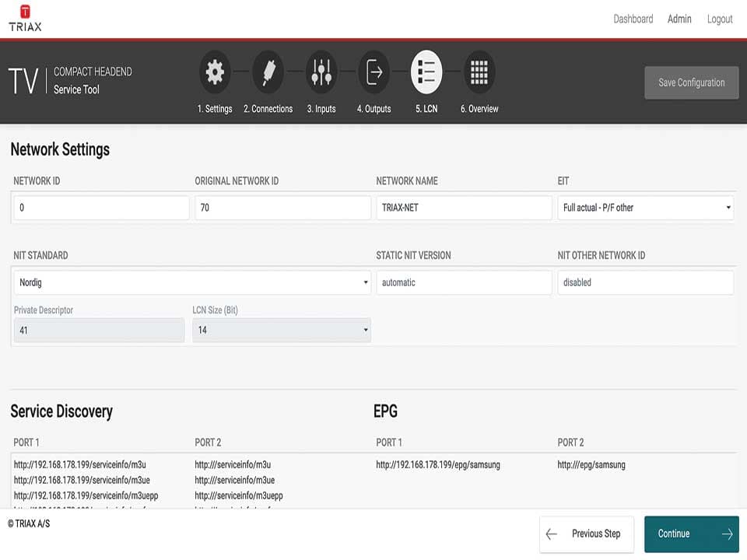
Task: Open the Overview grid step icon
Action: pos(479,72)
